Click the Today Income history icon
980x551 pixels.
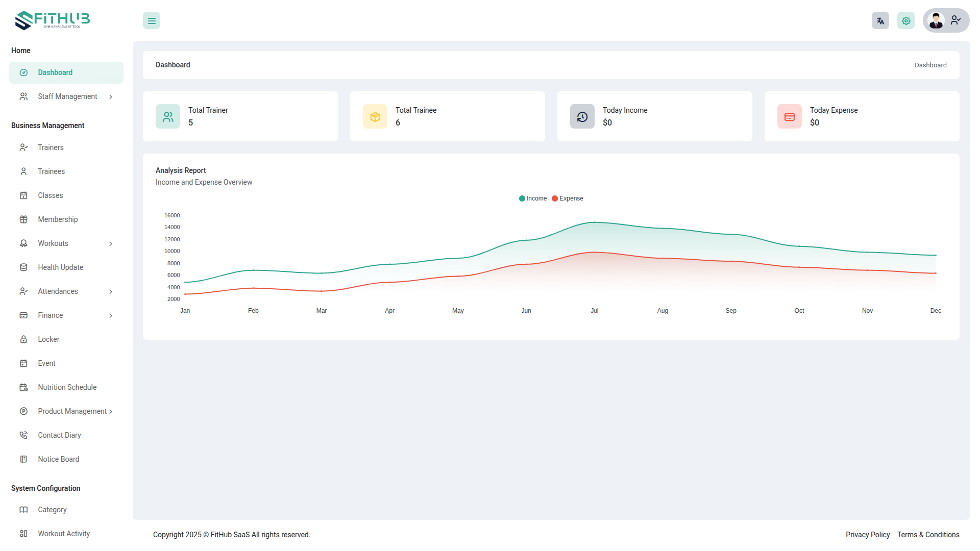(582, 117)
